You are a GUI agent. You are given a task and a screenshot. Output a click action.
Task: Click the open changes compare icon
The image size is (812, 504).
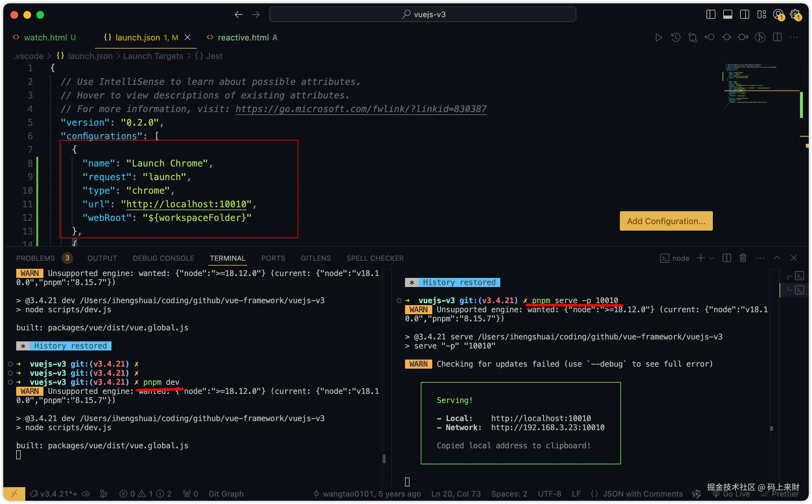(x=693, y=37)
